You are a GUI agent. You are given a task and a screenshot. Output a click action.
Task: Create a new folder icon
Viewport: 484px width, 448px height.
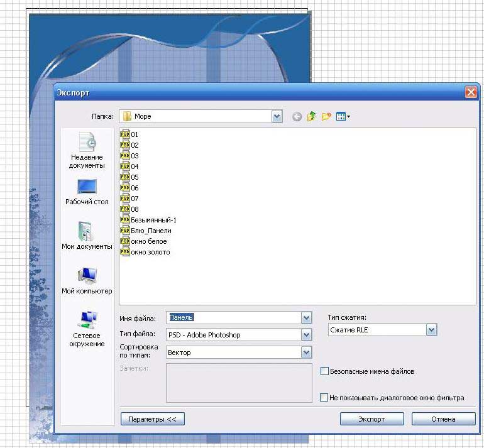coord(326,117)
